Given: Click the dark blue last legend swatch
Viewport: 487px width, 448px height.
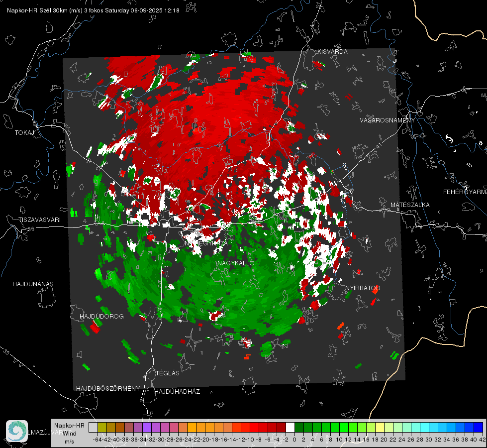Looking at the screenshot, I should point(479,428).
